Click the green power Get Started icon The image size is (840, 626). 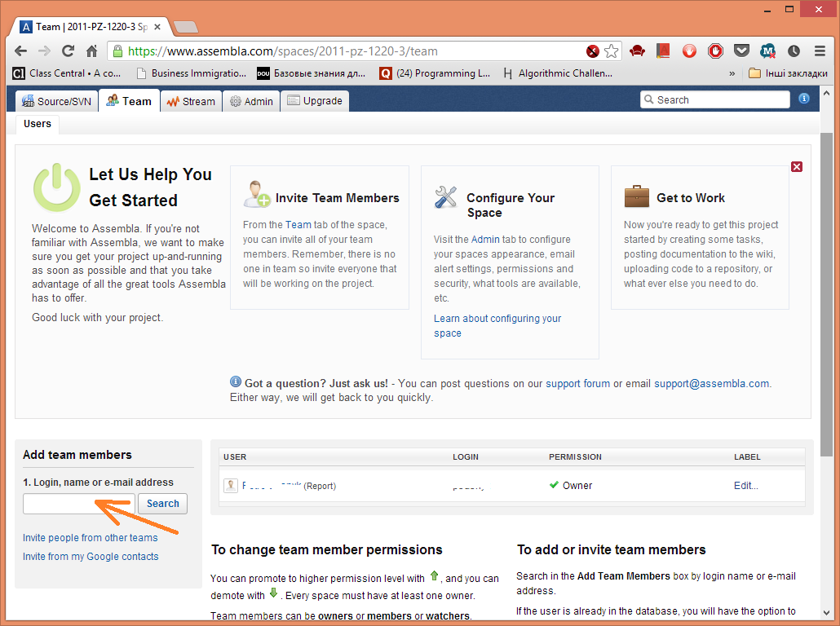[57, 187]
